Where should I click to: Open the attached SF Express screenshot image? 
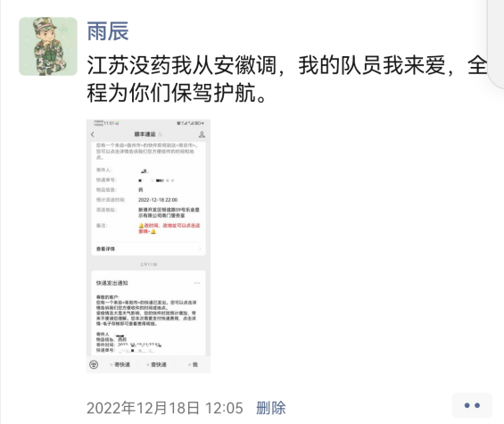click(x=148, y=246)
